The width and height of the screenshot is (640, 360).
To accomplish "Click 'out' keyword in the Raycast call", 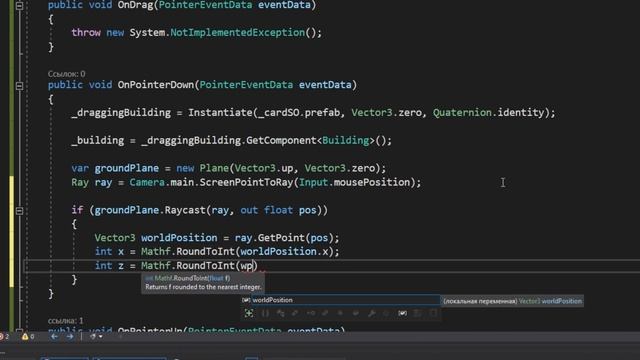I will [x=249, y=210].
